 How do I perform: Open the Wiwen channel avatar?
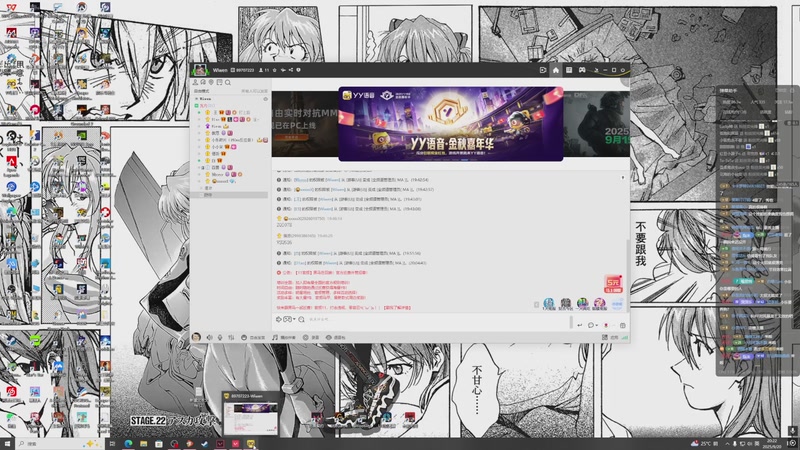[x=200, y=70]
